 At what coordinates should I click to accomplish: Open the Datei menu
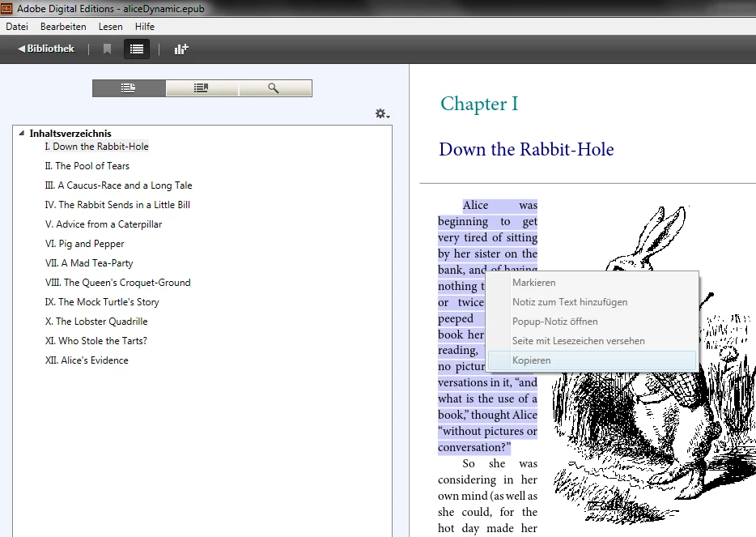17,27
